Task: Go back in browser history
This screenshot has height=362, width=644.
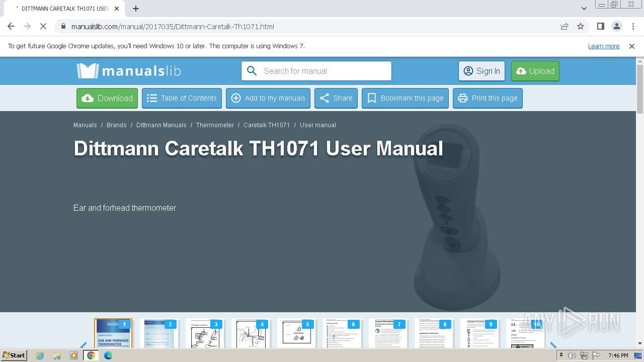Action: 11,26
